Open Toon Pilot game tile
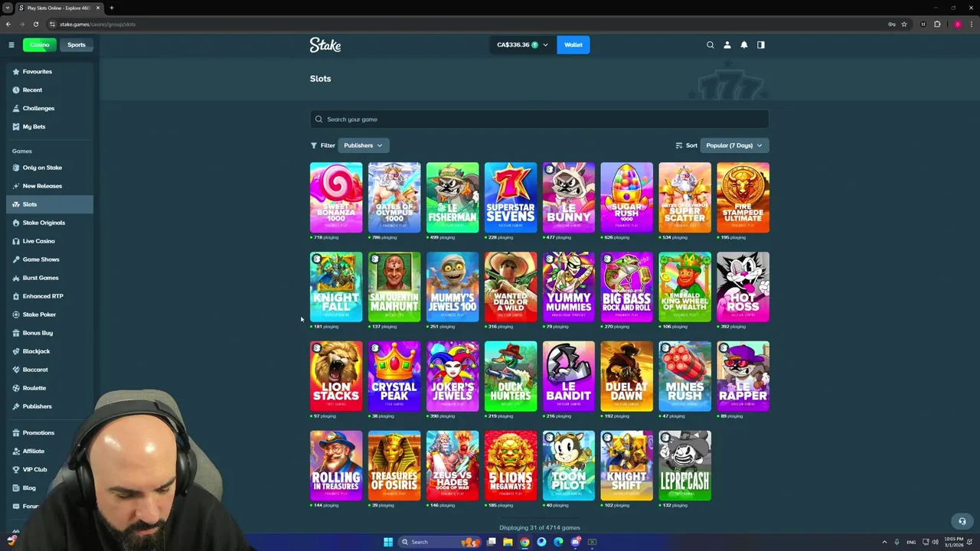The height and width of the screenshot is (551, 980). [x=569, y=465]
